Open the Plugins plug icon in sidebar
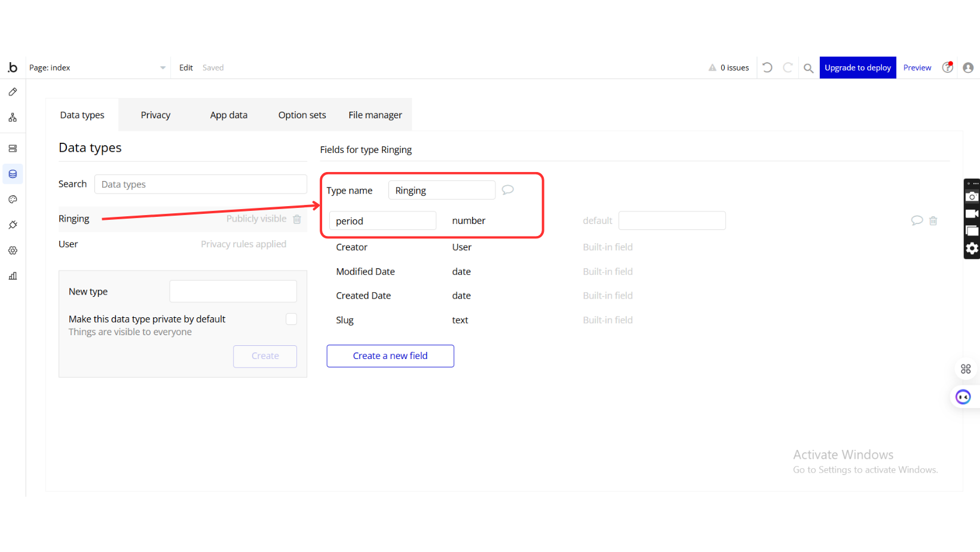The image size is (980, 552). point(13,225)
